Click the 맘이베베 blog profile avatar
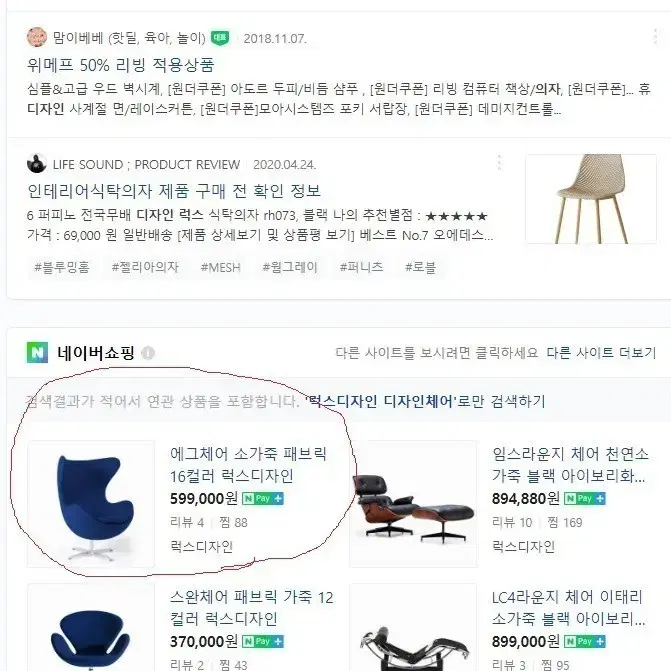The image size is (671, 671). click(x=37, y=37)
